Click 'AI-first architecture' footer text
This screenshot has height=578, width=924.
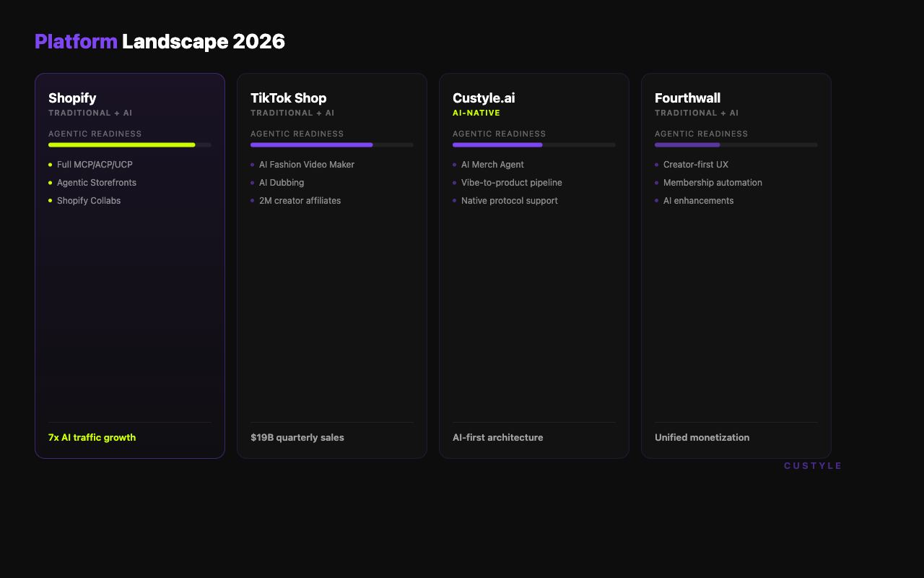pos(498,438)
